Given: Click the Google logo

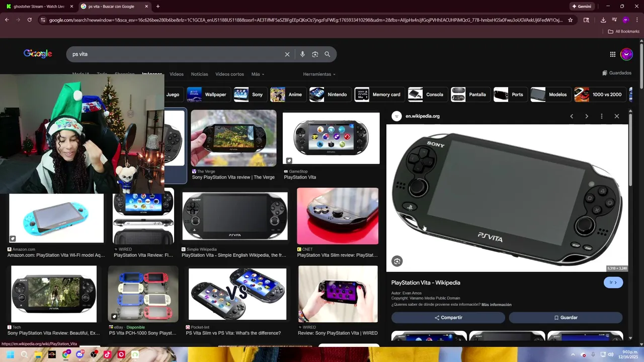Looking at the screenshot, I should click(x=38, y=54).
